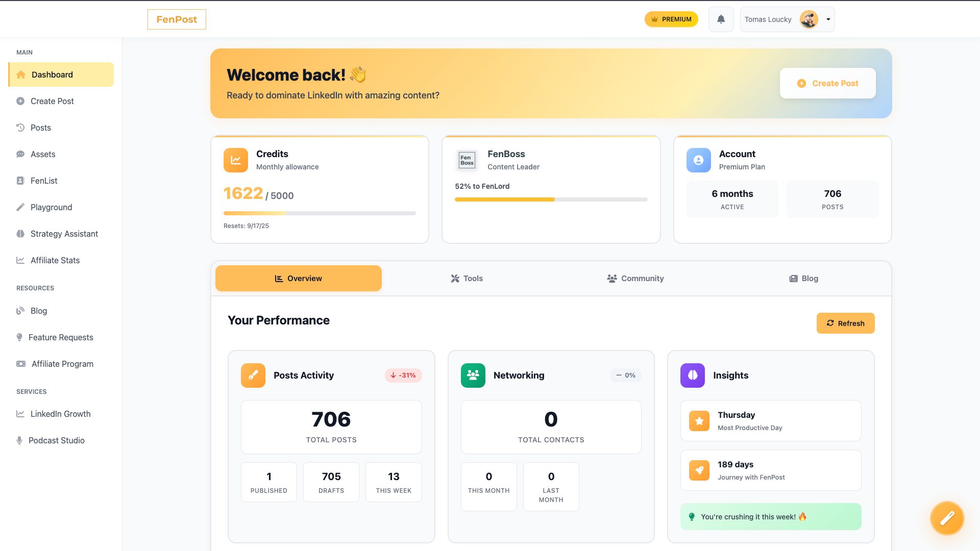Click the green Networking people icon

pyautogui.click(x=473, y=375)
